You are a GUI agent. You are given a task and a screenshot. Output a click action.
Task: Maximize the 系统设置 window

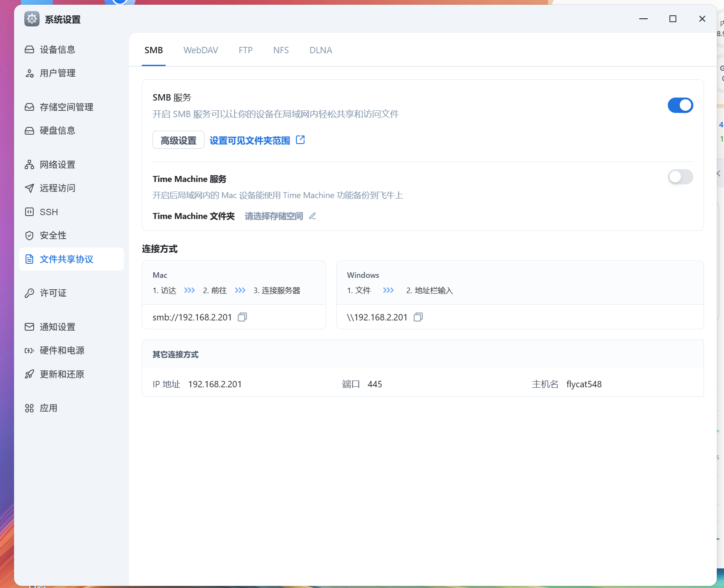tap(673, 19)
